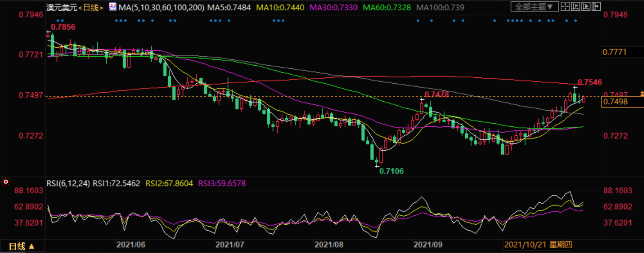Viewport: 644px width, 253px height.
Task: Click the <日线> period label in title
Action: click(91, 7)
